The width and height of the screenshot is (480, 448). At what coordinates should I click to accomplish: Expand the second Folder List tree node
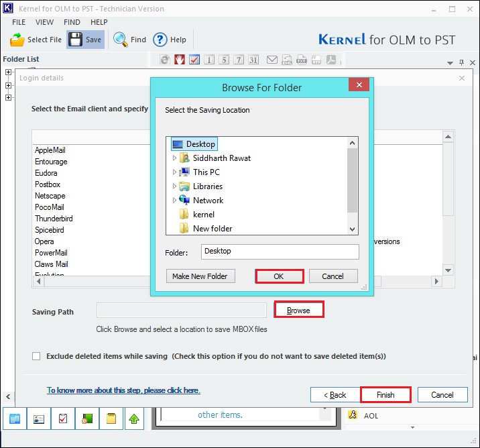[x=8, y=85]
